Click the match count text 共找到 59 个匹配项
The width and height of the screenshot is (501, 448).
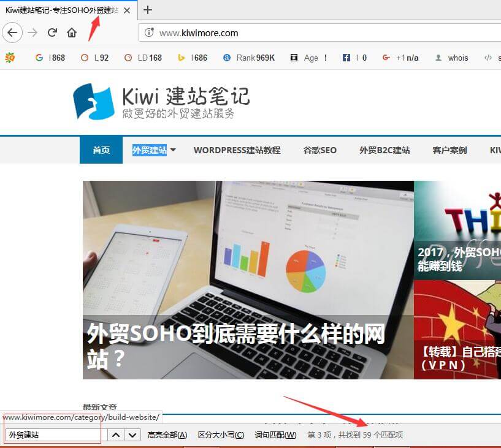[370, 435]
